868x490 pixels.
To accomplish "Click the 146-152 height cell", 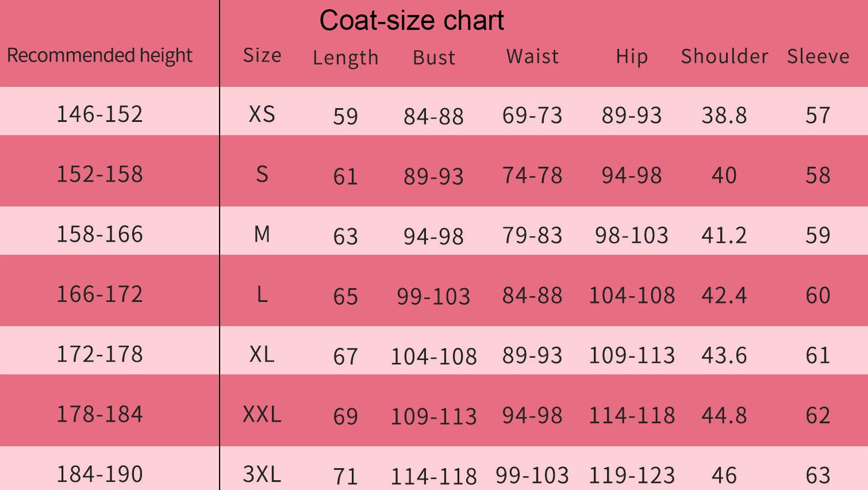I will [99, 114].
